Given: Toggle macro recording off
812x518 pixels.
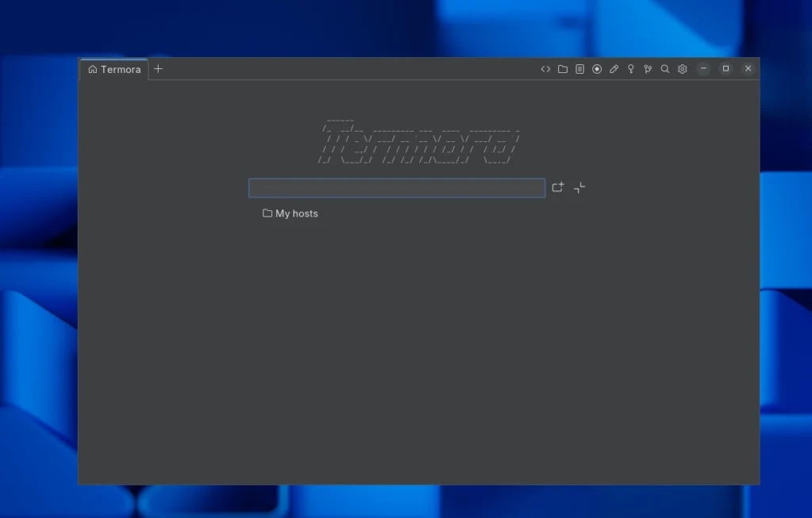Looking at the screenshot, I should [597, 69].
